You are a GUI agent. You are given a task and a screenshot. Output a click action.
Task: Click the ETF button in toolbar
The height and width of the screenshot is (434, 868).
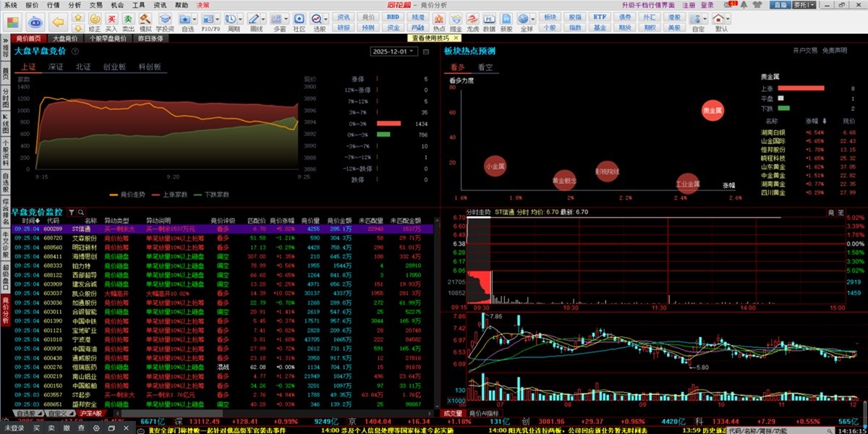click(600, 16)
